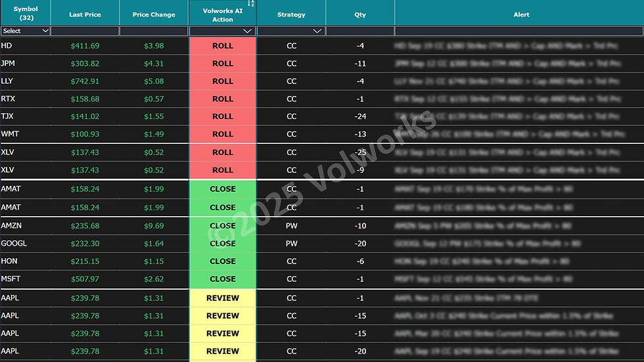Sort by the Alert column header
This screenshot has width=644, height=362.
tap(520, 14)
